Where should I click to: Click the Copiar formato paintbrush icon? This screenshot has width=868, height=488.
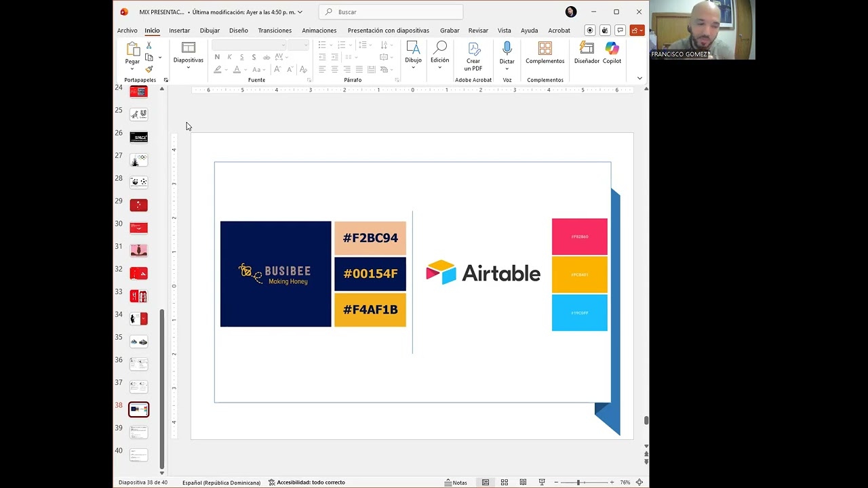149,69
